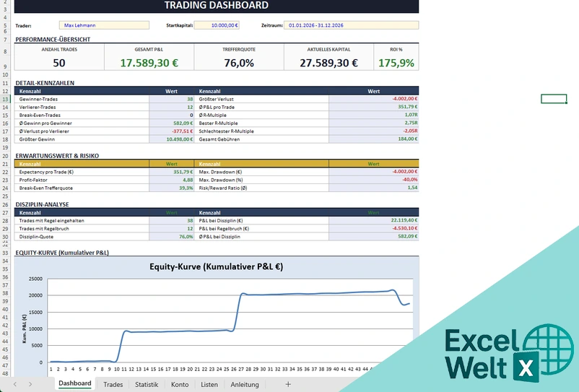Select the Zeitraum date range field

coord(351,25)
